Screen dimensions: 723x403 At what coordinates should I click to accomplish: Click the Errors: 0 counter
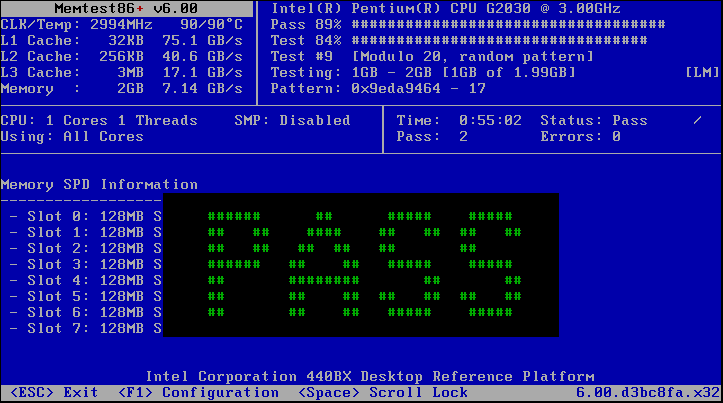point(581,136)
